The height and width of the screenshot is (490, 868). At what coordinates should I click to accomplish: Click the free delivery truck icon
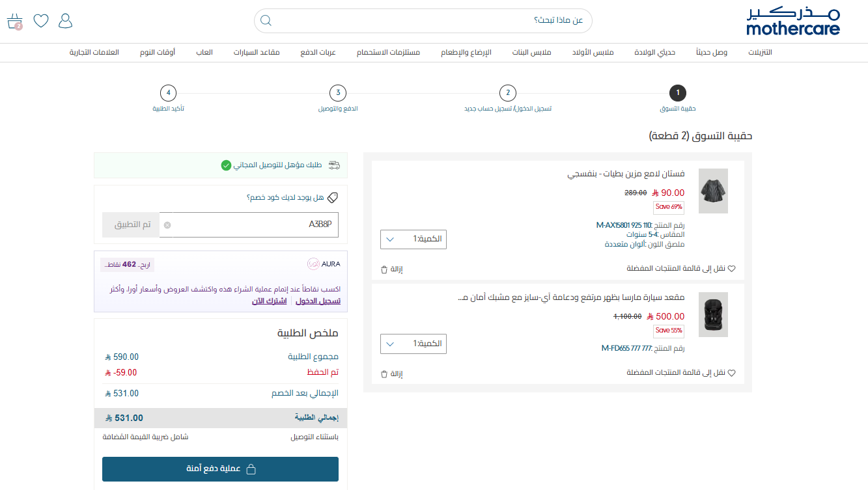(334, 166)
